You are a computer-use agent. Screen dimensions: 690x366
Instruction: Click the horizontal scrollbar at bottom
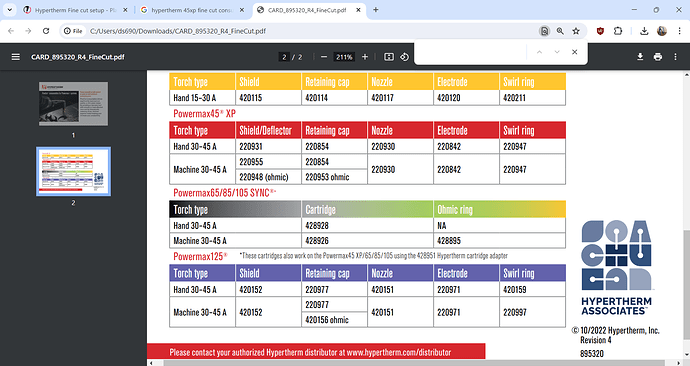click(413, 363)
